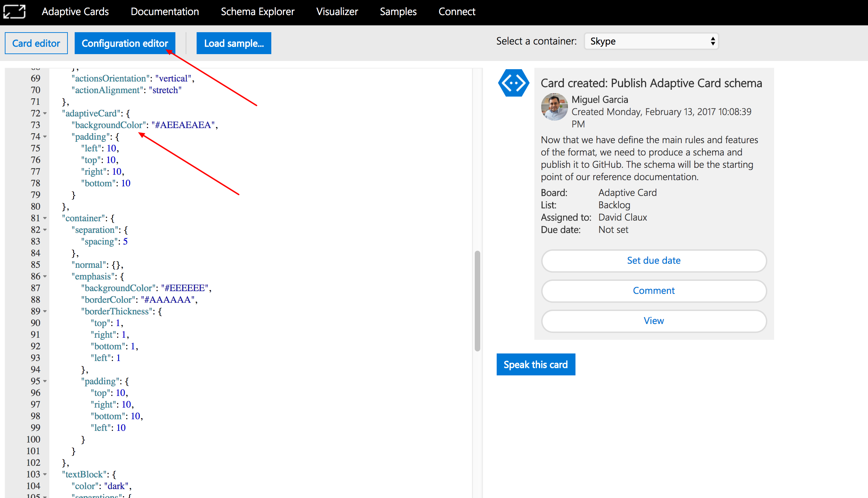Navigate to the Schema Explorer
This screenshot has width=868, height=498.
258,11
